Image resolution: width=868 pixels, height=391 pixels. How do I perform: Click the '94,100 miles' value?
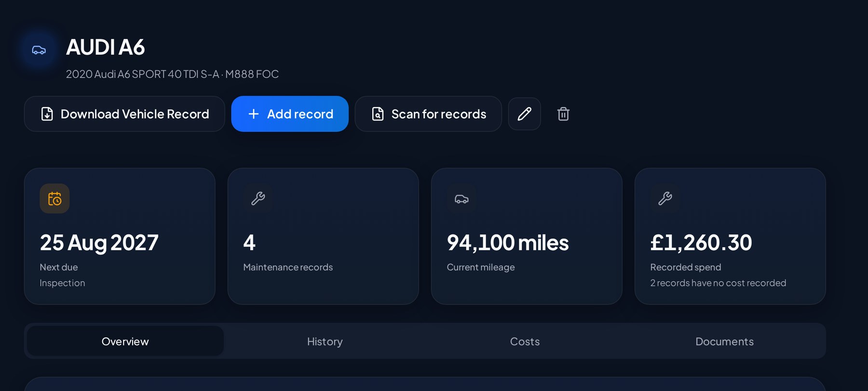(x=508, y=242)
